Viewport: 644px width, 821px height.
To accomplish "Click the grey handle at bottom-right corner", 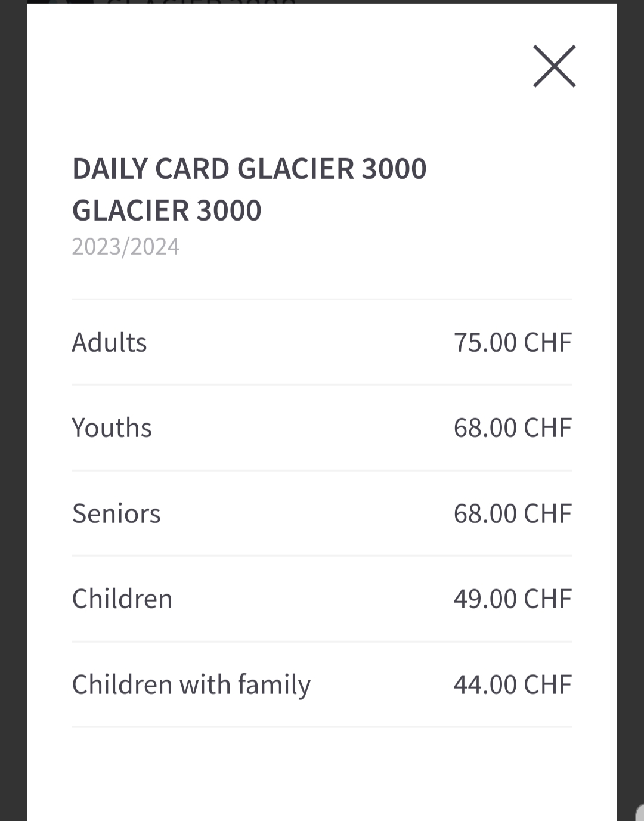I will click(x=640, y=812).
